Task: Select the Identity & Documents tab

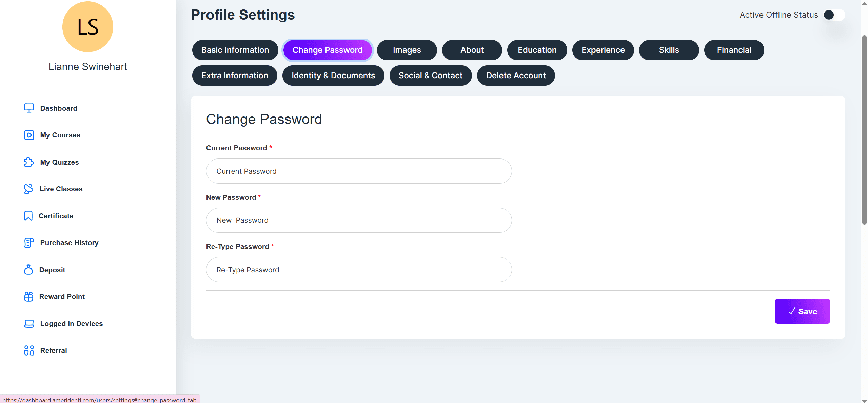Action: click(x=333, y=76)
